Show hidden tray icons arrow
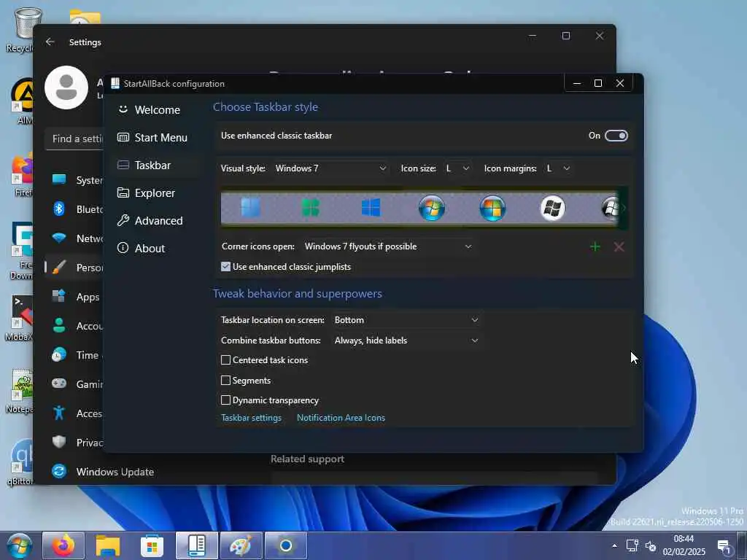 pyautogui.click(x=614, y=545)
